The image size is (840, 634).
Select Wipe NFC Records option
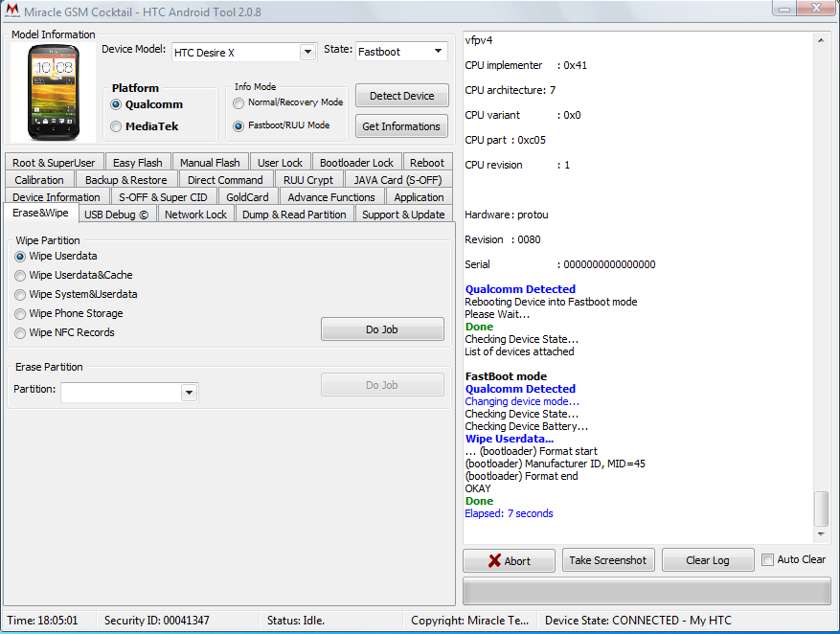click(x=20, y=333)
